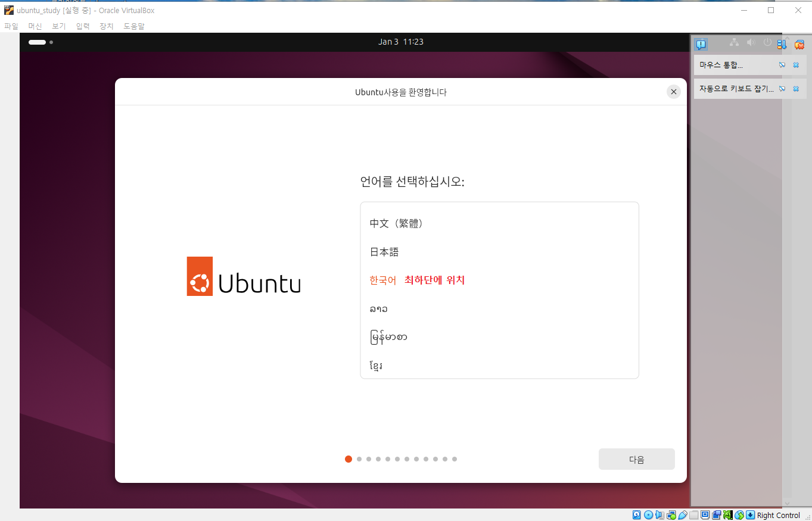Click the 다음 button
The image size is (812, 521).
[637, 459]
